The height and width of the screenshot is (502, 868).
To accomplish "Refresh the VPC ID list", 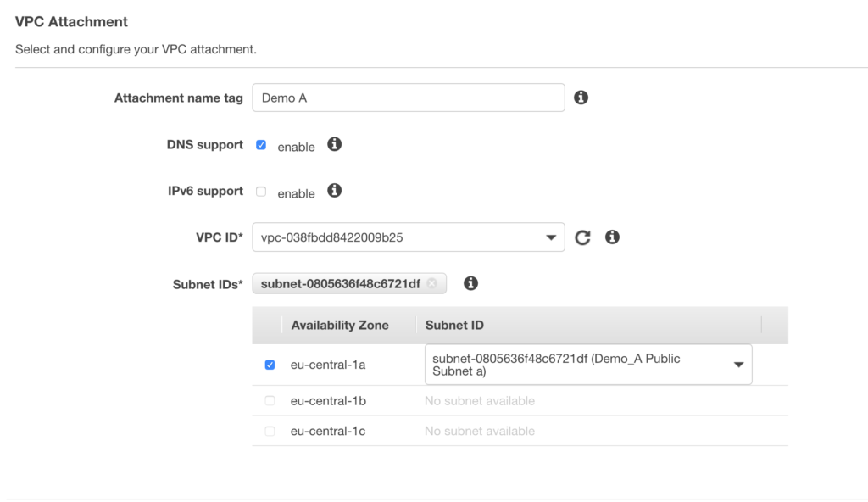I will [x=582, y=237].
